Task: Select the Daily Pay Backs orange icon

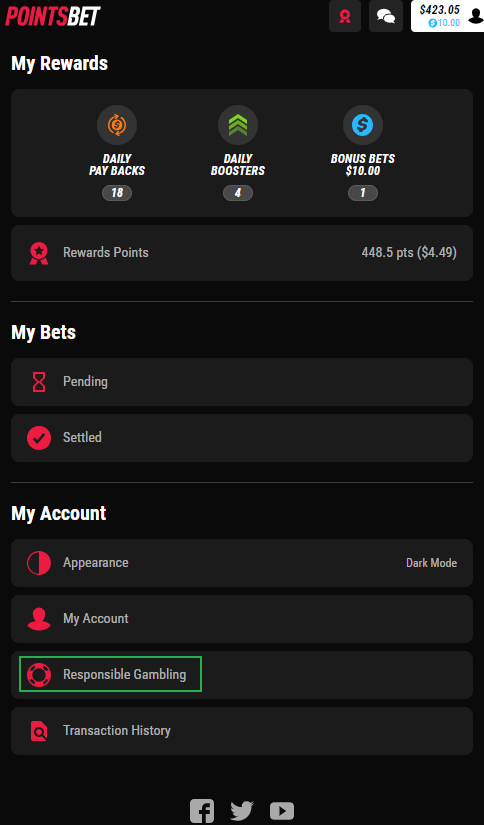Action: point(117,125)
